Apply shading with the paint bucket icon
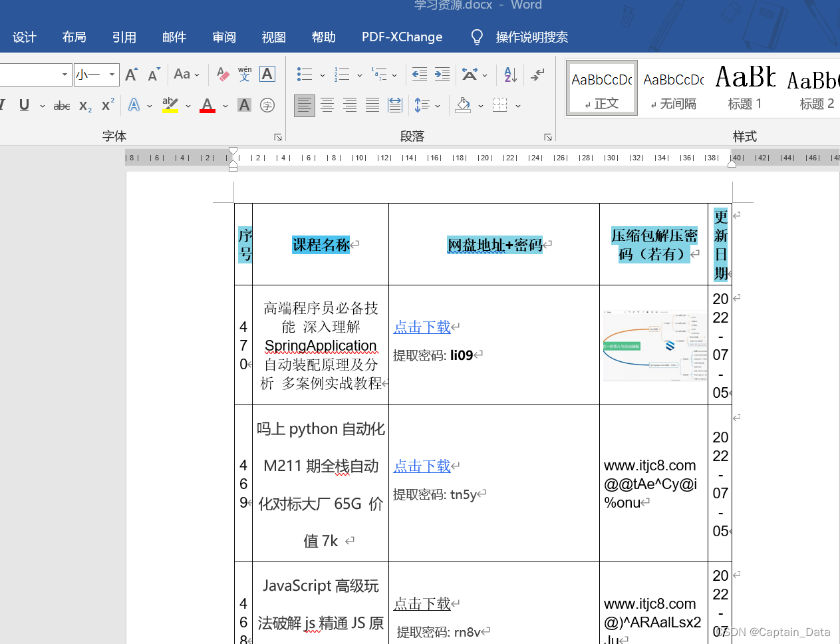 464,105
